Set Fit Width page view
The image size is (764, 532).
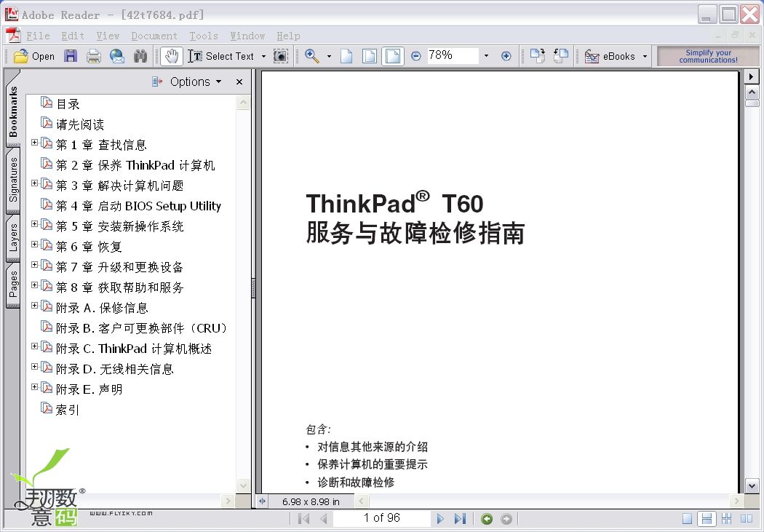[393, 56]
